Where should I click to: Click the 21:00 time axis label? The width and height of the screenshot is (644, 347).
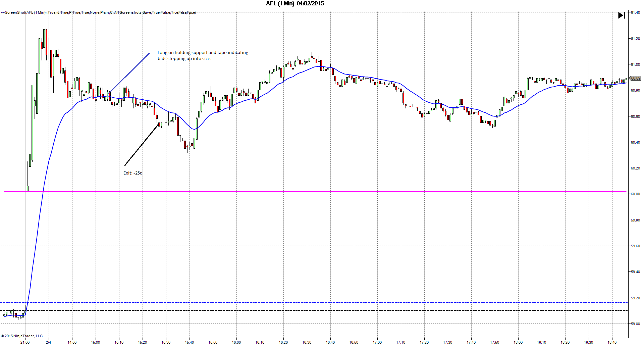(25, 342)
